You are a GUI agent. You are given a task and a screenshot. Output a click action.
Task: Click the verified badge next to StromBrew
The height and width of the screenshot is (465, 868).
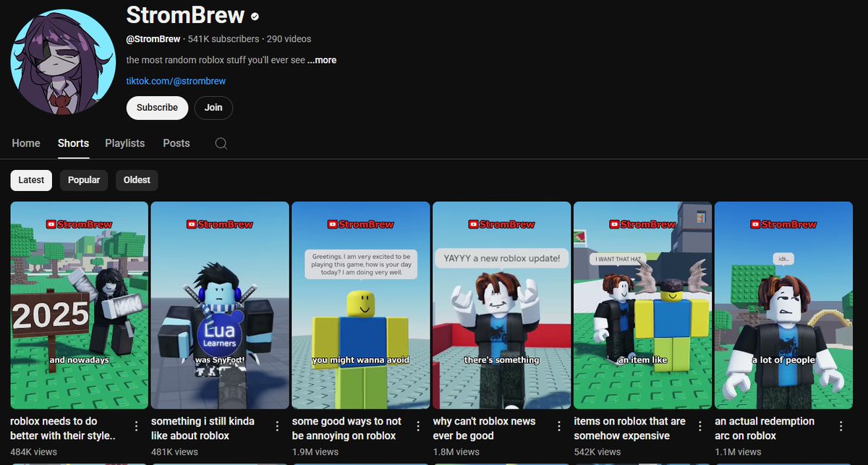[x=255, y=15]
